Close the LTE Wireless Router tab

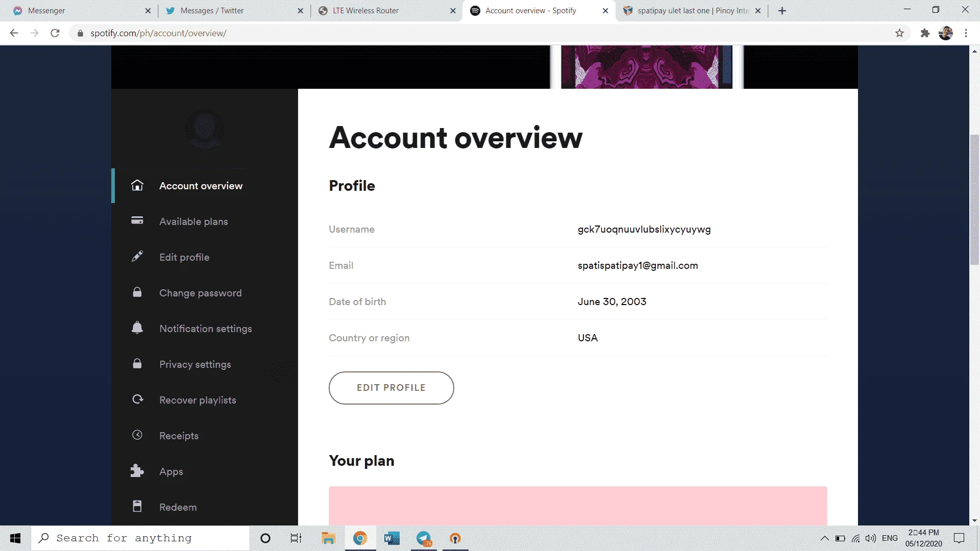coord(453,11)
